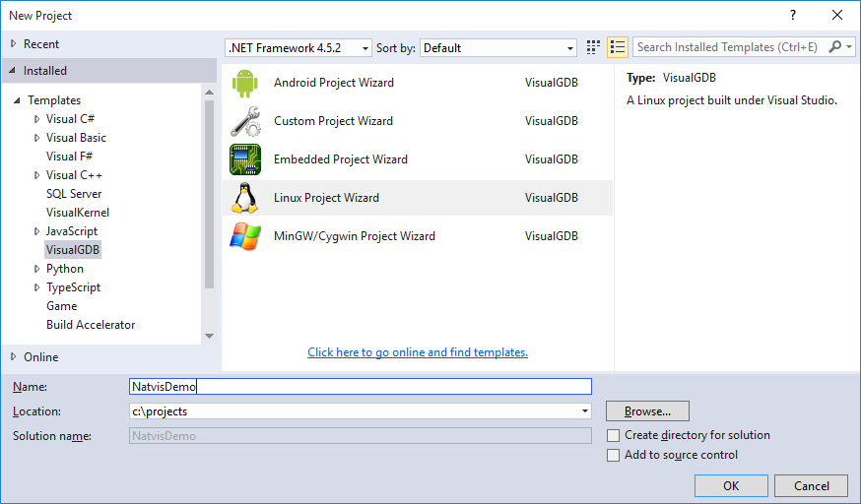Screen dimensions: 861x504
Task: Select the Embedded Project Wizard text
Action: (341, 159)
